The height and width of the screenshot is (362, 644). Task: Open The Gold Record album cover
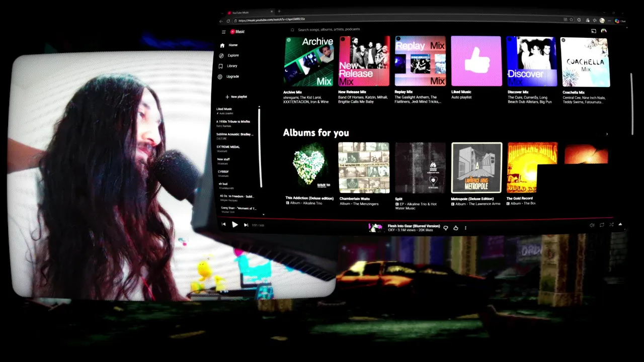coord(532,167)
